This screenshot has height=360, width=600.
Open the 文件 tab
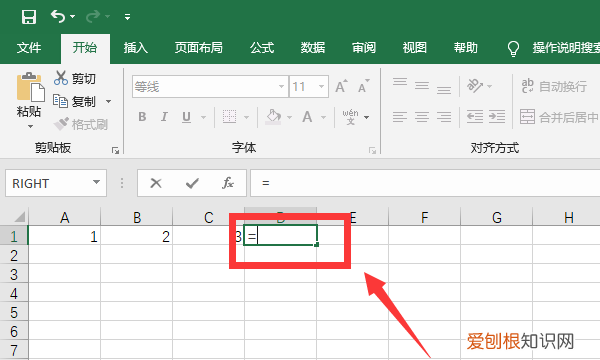[29, 48]
